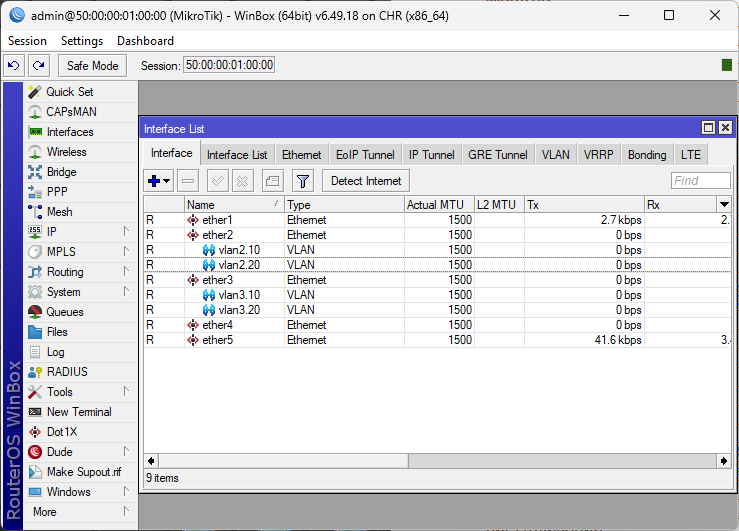Click the disable X button
Screen dimensions: 739x531
coord(242,181)
